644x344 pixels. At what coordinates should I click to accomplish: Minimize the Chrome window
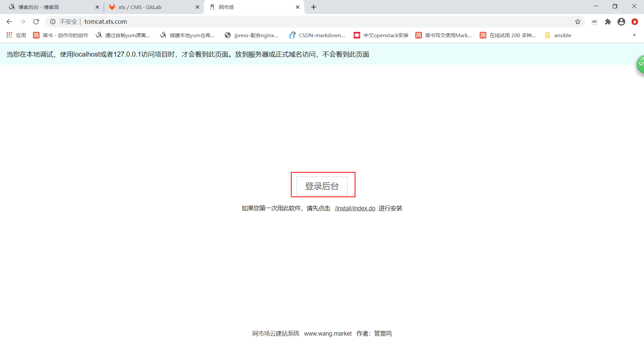click(x=596, y=6)
